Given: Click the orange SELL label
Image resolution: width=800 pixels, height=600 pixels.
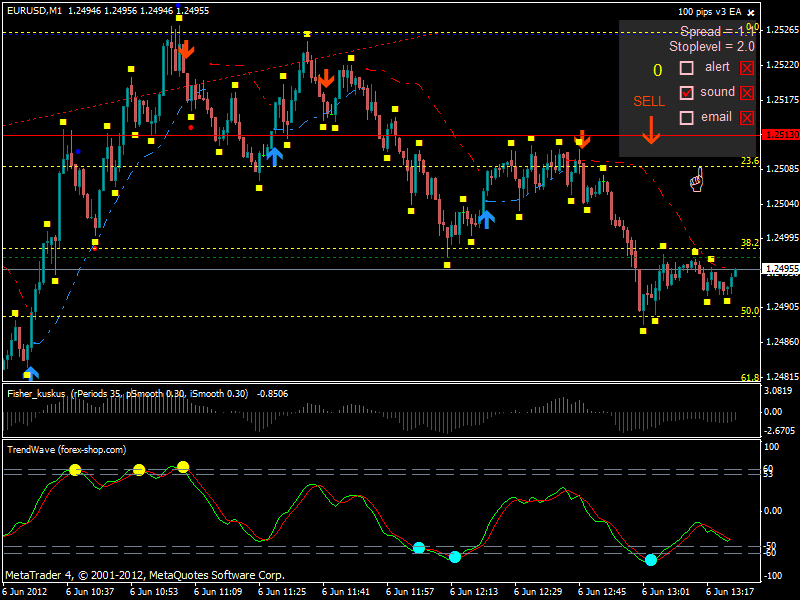Looking at the screenshot, I should coord(649,102).
